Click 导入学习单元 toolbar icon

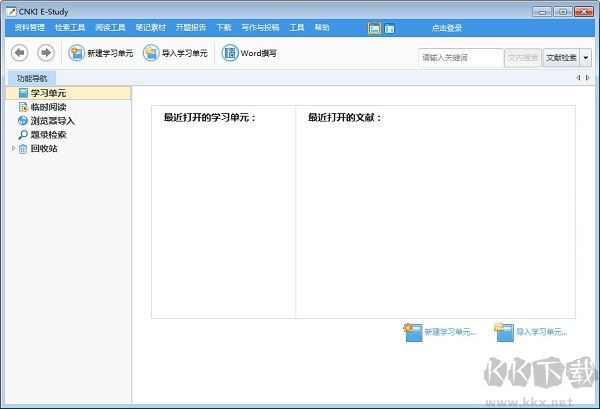point(151,53)
